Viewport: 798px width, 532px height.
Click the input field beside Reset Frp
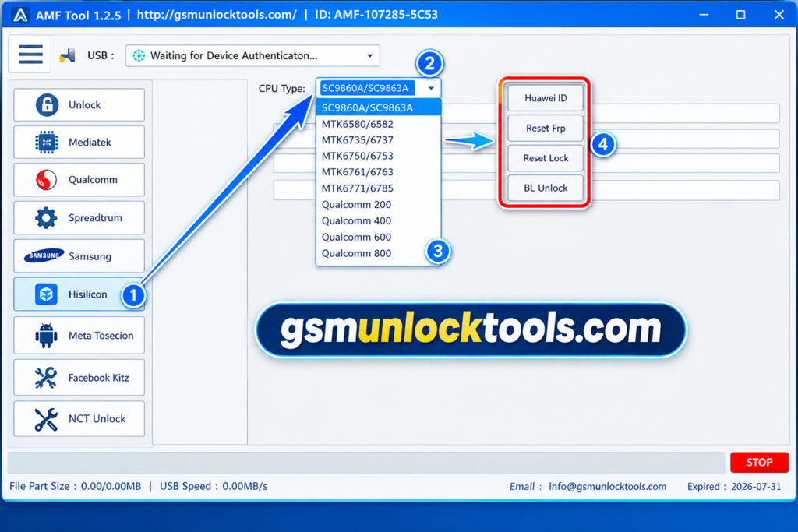pyautogui.click(x=686, y=139)
